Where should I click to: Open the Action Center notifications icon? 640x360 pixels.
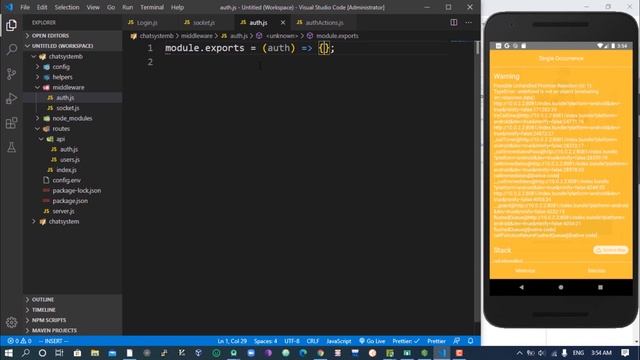625,353
